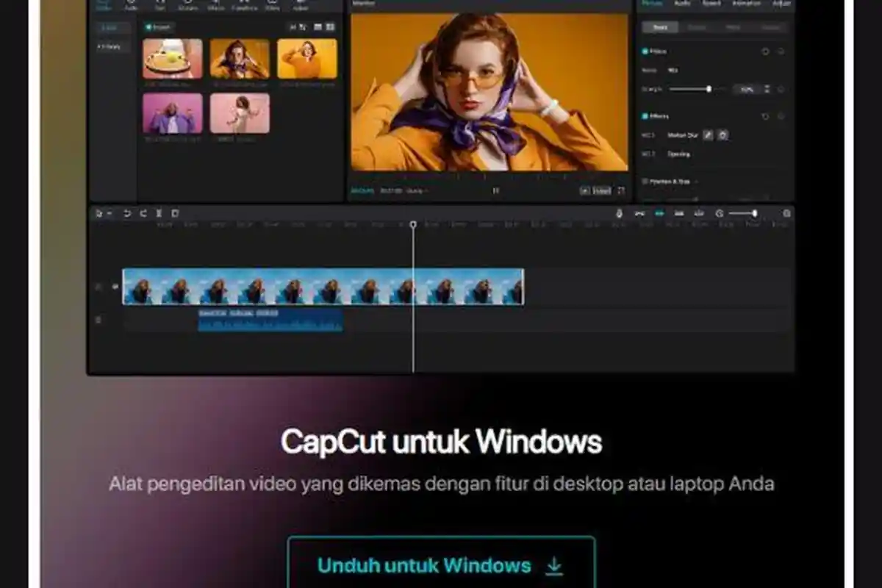This screenshot has width=882, height=588.
Task: Toggle the Effects checkbox on
Action: (x=646, y=115)
